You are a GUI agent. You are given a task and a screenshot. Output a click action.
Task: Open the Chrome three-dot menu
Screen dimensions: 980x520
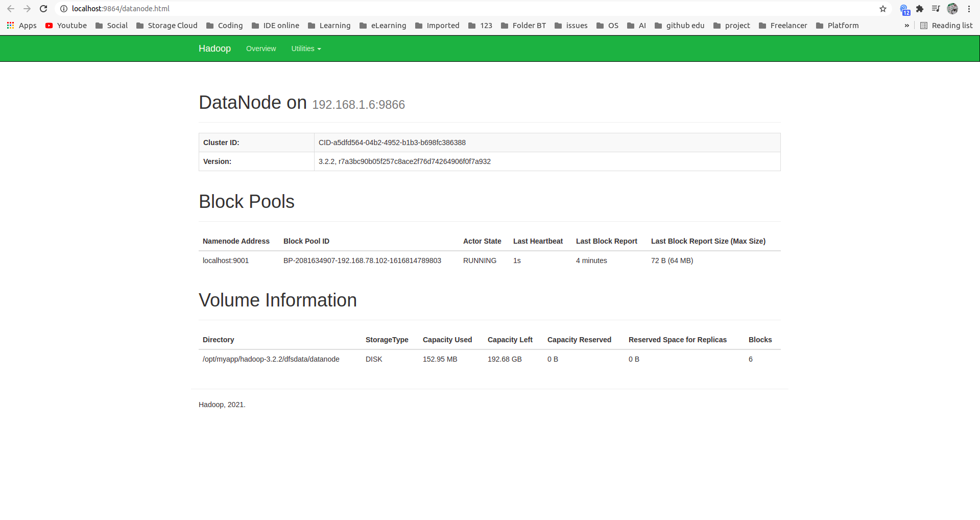pyautogui.click(x=969, y=9)
